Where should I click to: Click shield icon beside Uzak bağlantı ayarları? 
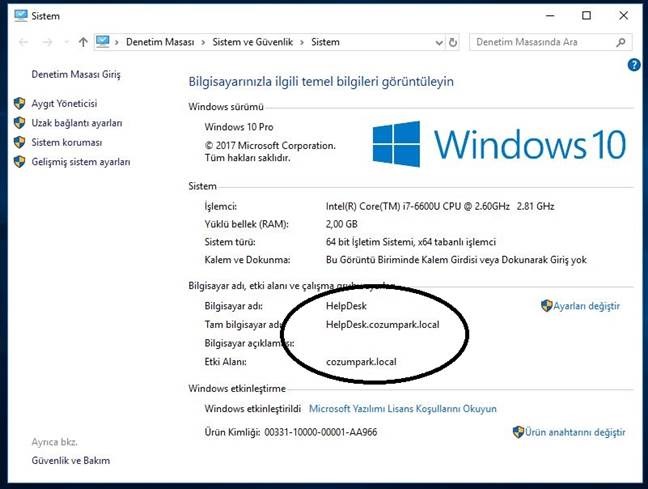pyautogui.click(x=19, y=123)
